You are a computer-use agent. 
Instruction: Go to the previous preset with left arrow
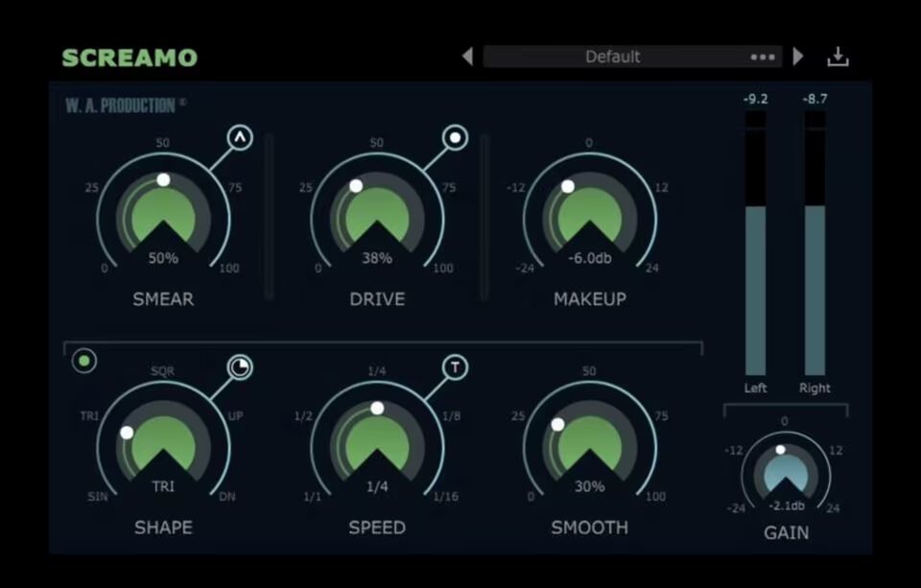(467, 57)
